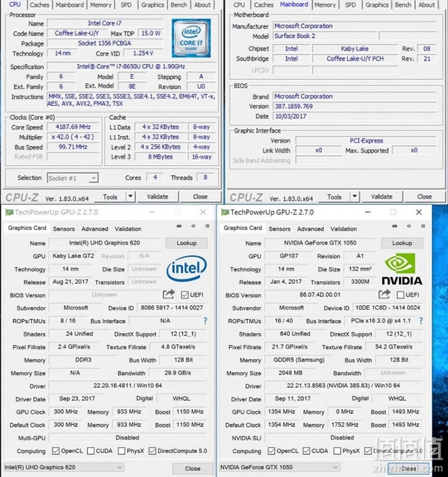The height and width of the screenshot is (477, 448).
Task: Click the Specification field showing i7-8650U
Action: (131, 67)
